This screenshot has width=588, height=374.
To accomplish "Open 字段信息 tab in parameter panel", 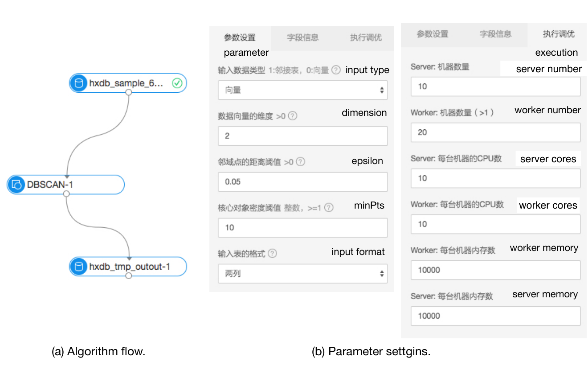I will pos(303,37).
